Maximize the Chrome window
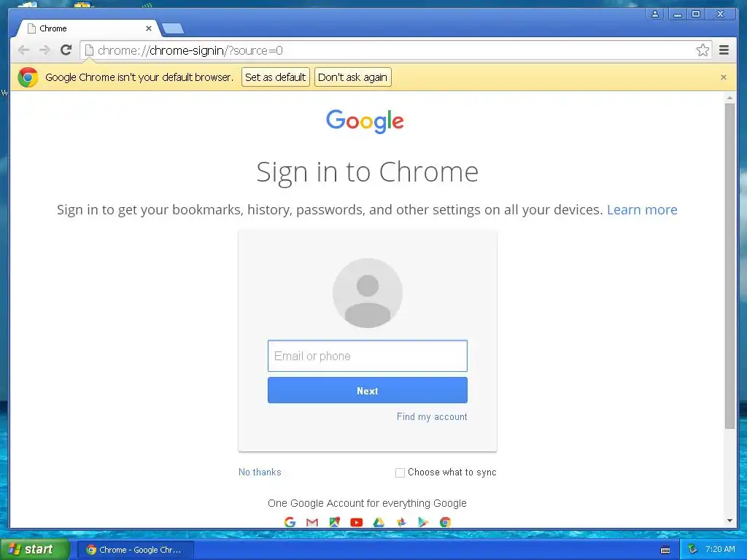Viewport: 747px width, 560px height. point(696,14)
